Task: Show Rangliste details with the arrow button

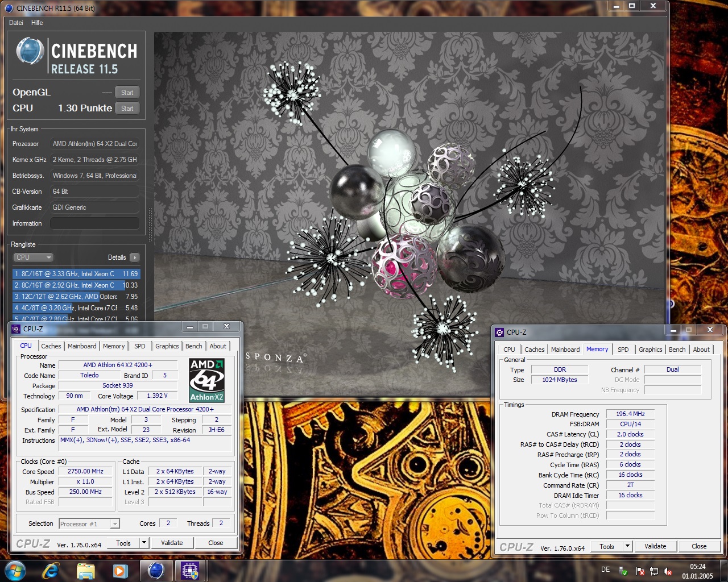Action: tap(135, 257)
